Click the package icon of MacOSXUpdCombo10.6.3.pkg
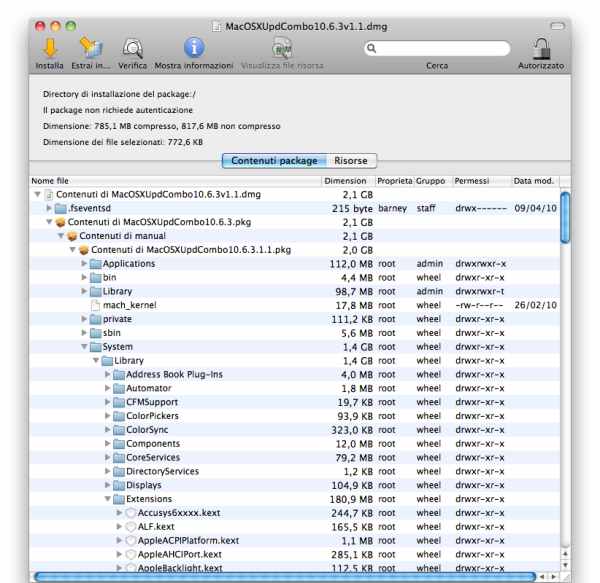The height and width of the screenshot is (583, 600). tap(60, 222)
